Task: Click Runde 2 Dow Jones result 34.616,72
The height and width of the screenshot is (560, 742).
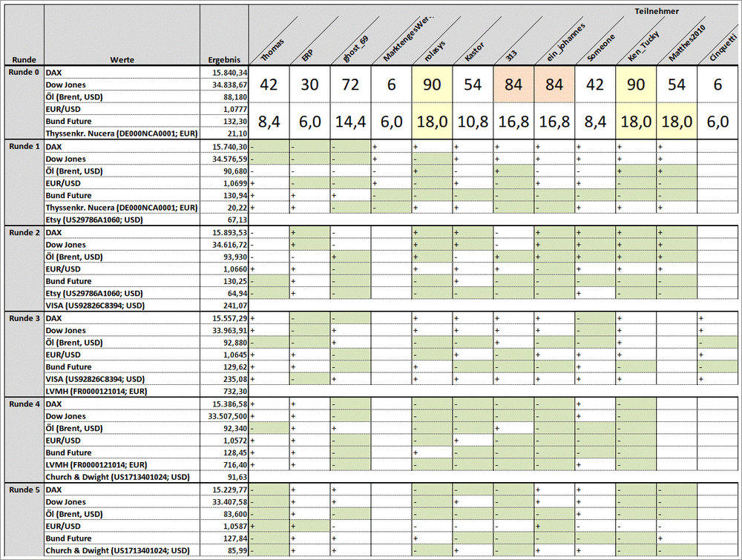Action: [224, 245]
